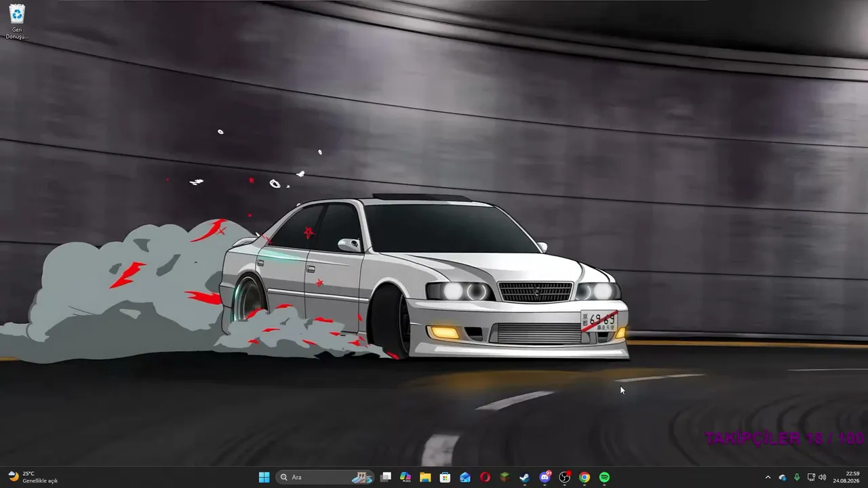Open Google Chrome from the taskbar
The height and width of the screenshot is (488, 868).
pos(585,477)
